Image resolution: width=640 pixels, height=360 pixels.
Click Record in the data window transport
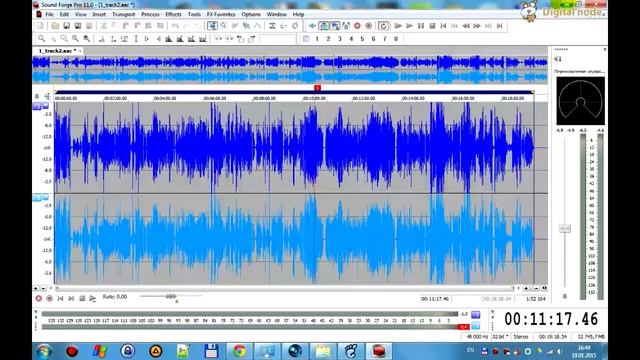pyautogui.click(x=39, y=299)
